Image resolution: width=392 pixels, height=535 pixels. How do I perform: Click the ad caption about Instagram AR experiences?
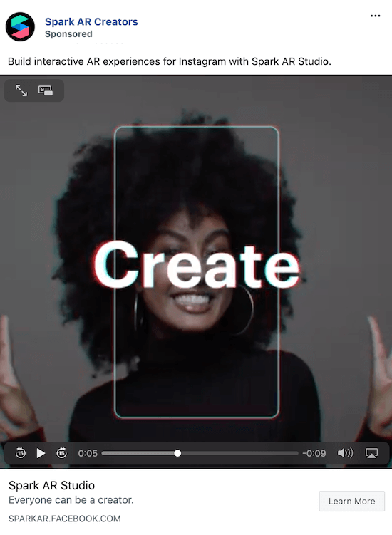(x=170, y=61)
